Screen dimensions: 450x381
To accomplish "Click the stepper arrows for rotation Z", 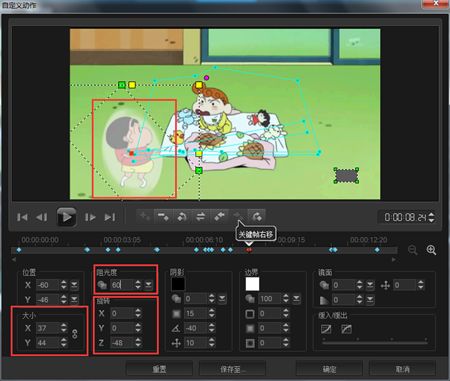I will pos(138,342).
